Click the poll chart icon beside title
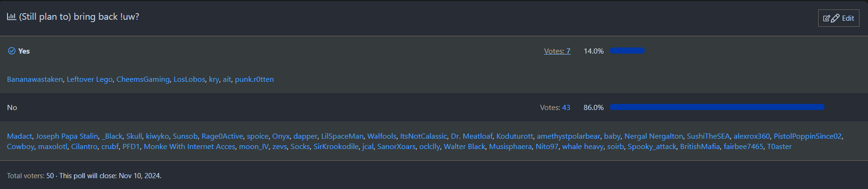Image resolution: width=868 pixels, height=189 pixels. click(11, 17)
